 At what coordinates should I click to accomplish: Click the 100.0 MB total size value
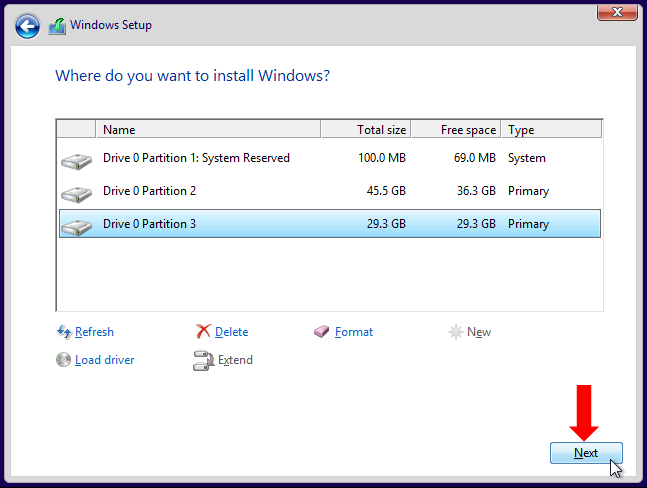[382, 158]
